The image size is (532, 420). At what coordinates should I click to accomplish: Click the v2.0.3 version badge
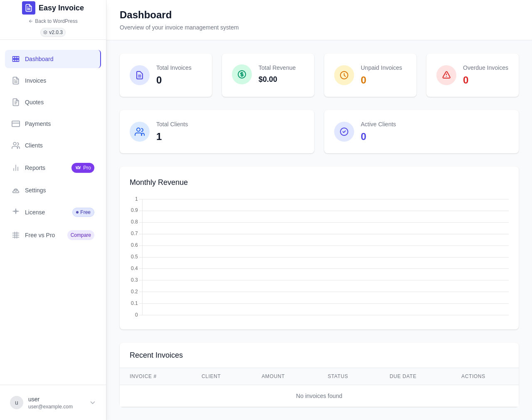pos(53,32)
